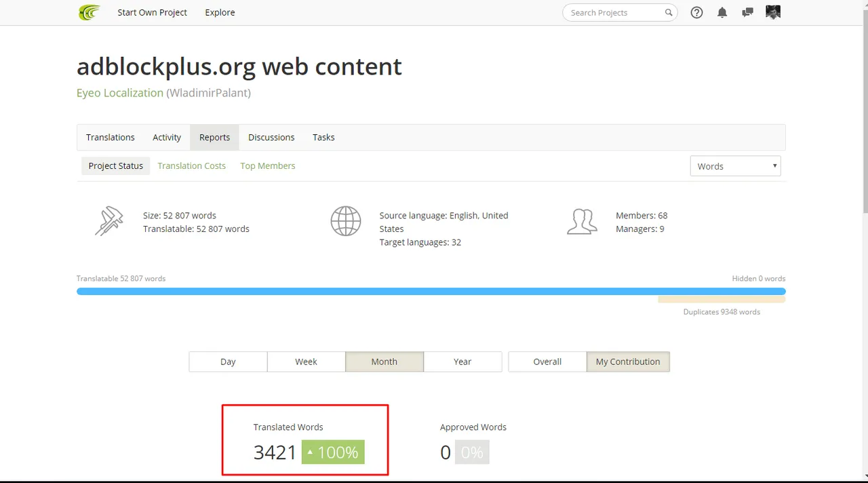Switch to Overall statistics
This screenshot has height=483, width=868.
pyautogui.click(x=547, y=362)
